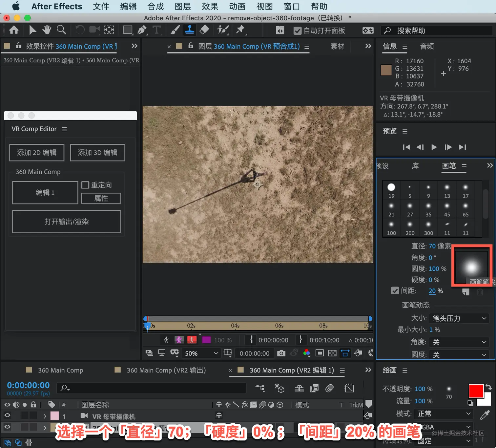Switch to the 音频 tab
Viewport: 496px width, 448px height.
(x=427, y=46)
